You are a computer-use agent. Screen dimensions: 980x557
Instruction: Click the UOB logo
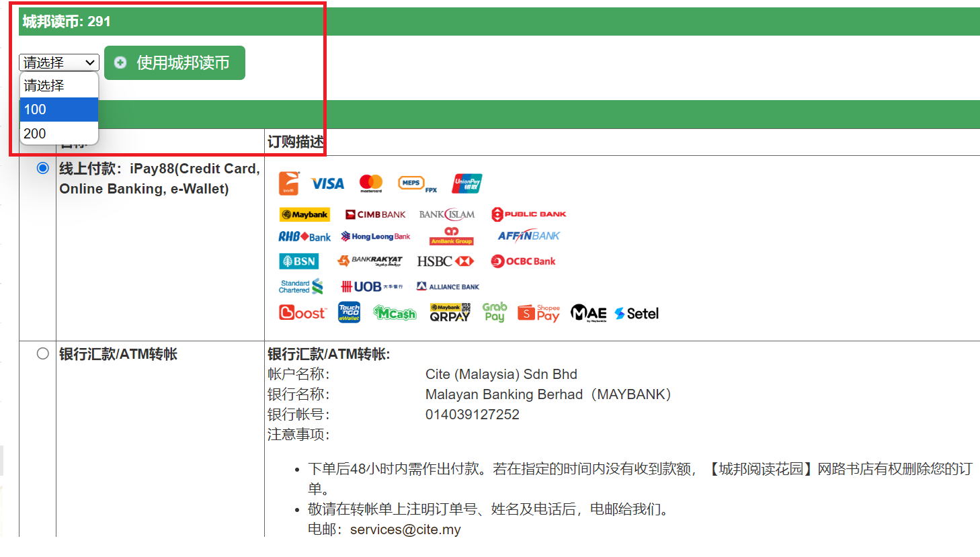pos(372,287)
